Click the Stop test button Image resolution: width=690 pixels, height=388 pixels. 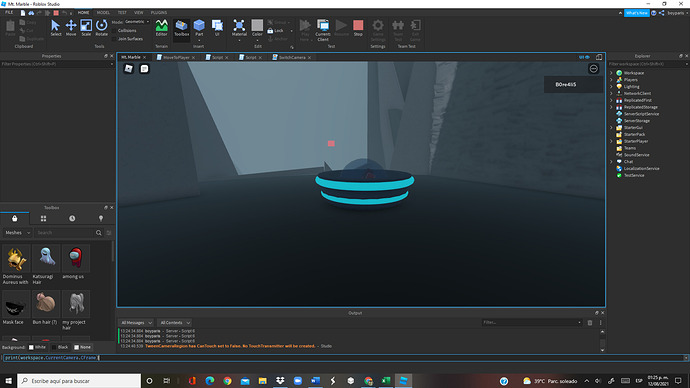(x=358, y=27)
